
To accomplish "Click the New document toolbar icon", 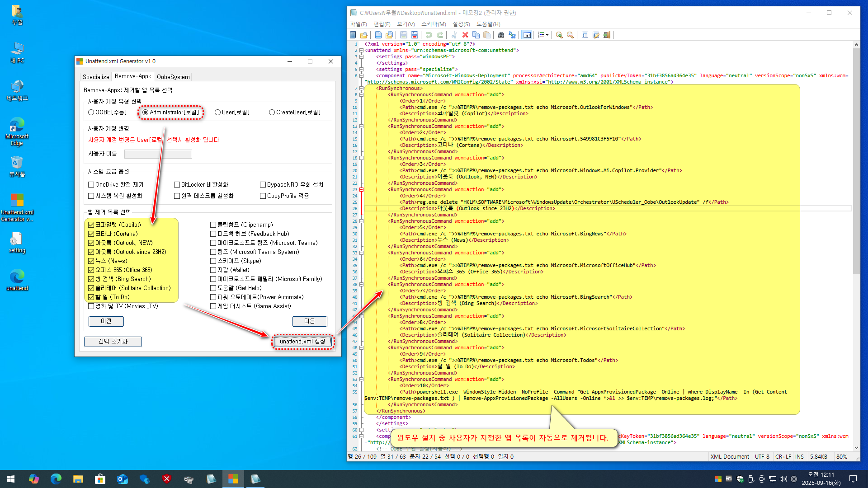I will (378, 35).
